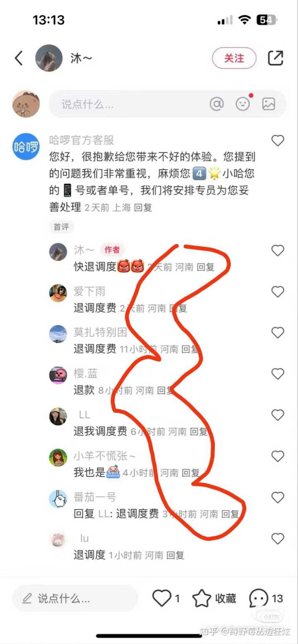The height and width of the screenshot is (644, 298).
Task: Open the 小羊不慌张～ user avatar
Action: click(x=58, y=457)
